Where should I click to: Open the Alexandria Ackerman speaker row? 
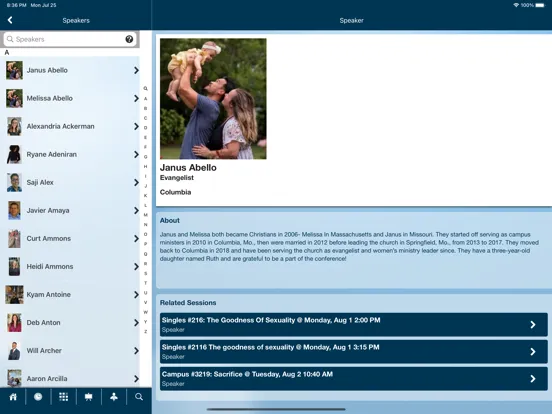pyautogui.click(x=71, y=126)
